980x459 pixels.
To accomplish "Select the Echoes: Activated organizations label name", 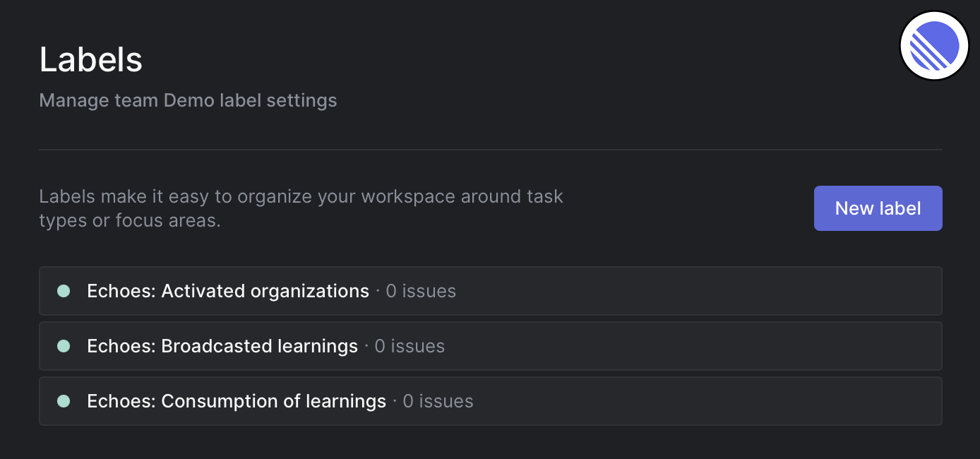I will coord(228,291).
